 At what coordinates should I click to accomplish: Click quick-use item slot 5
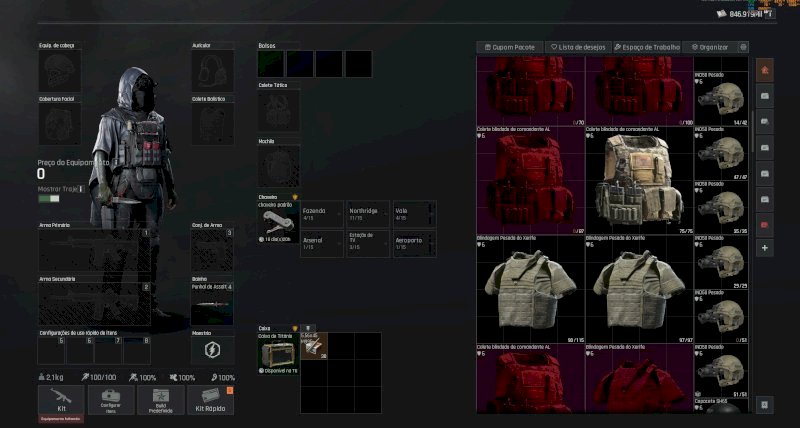pyautogui.click(x=52, y=350)
